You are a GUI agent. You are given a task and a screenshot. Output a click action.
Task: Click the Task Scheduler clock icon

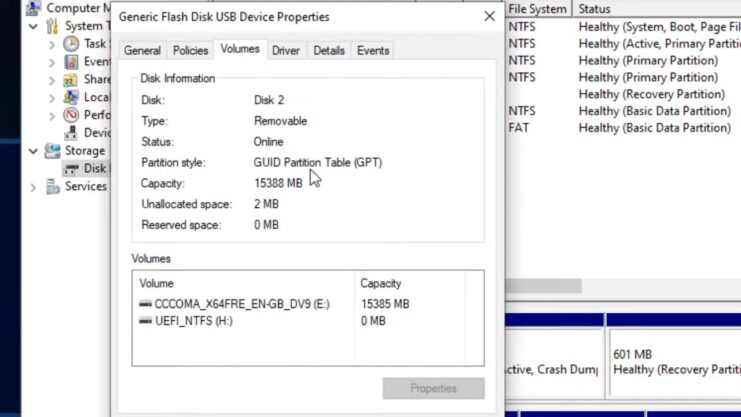click(71, 43)
